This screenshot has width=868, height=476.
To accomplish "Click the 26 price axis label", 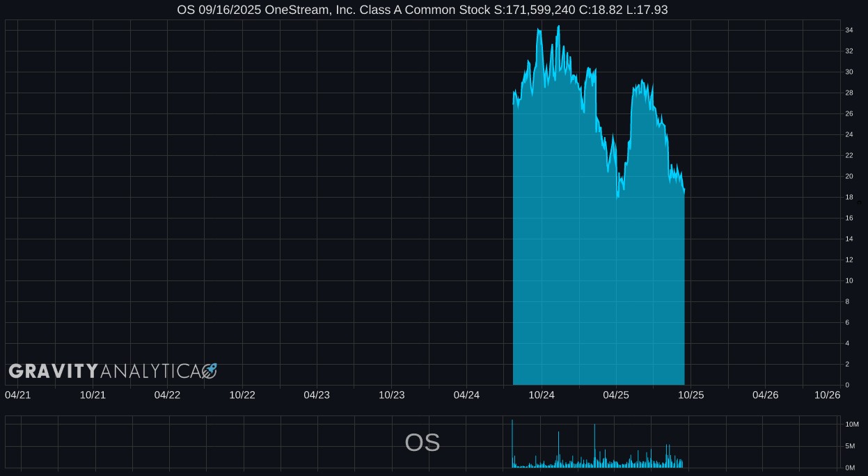I will pyautogui.click(x=849, y=113).
